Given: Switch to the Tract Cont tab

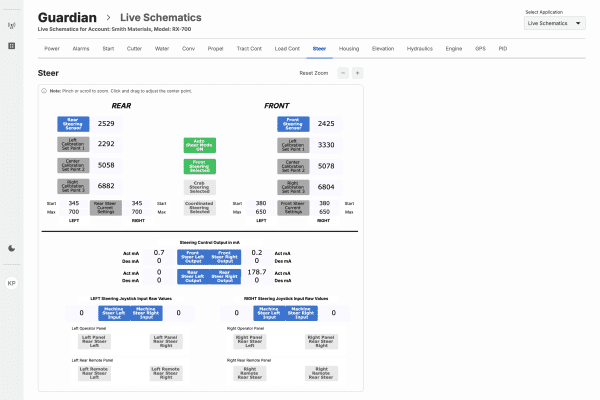Looking at the screenshot, I should coord(249,49).
